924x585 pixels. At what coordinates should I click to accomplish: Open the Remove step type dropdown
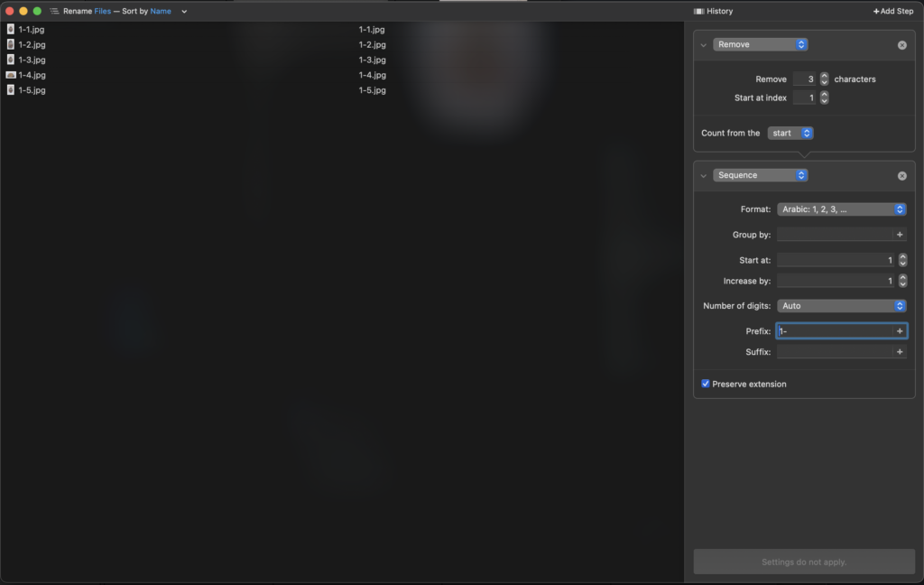(x=760, y=44)
